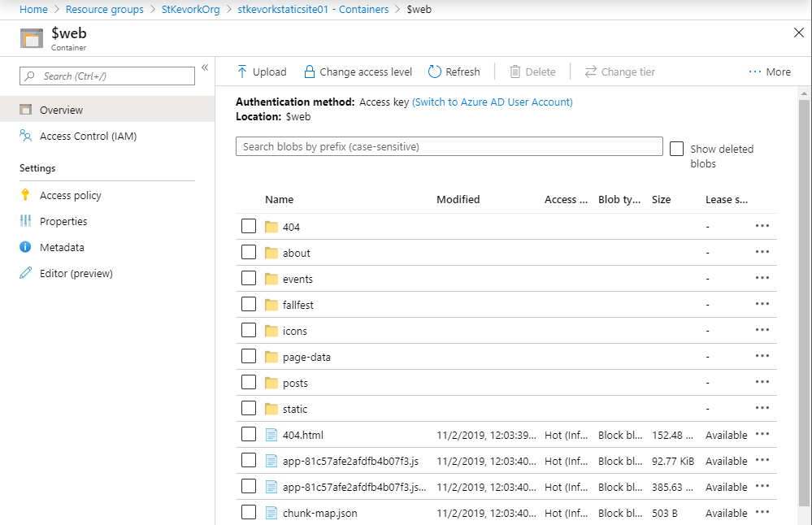This screenshot has width=812, height=525.
Task: Click the Change access level lock icon
Action: [x=309, y=72]
